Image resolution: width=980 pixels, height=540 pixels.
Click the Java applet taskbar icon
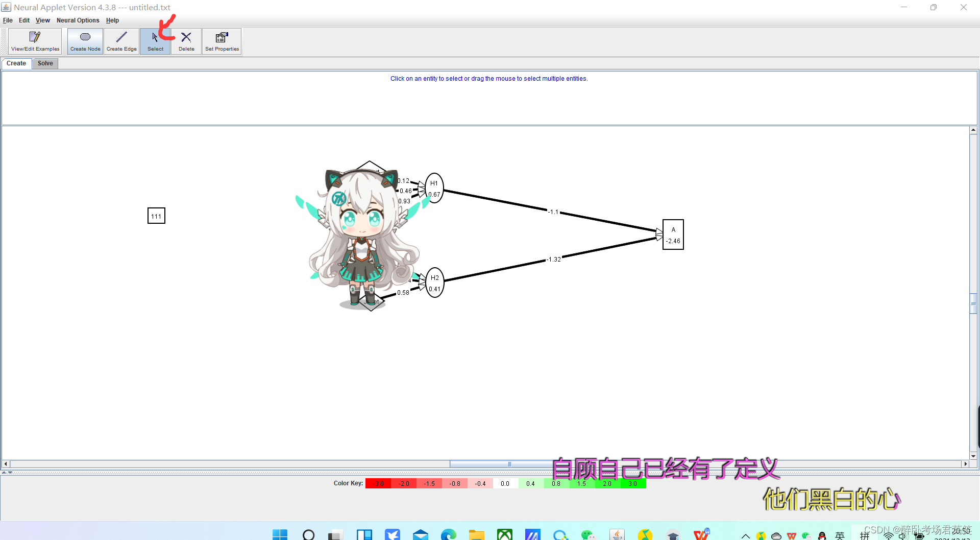pos(617,534)
